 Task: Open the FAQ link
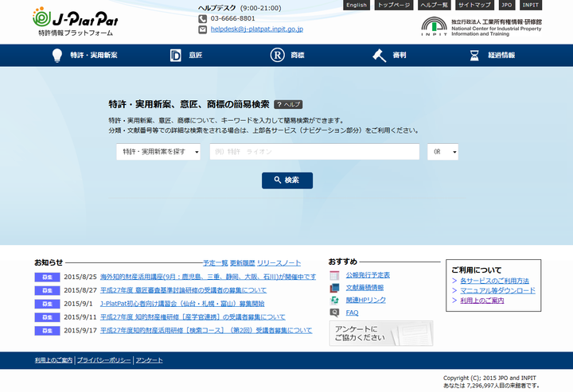coord(353,312)
